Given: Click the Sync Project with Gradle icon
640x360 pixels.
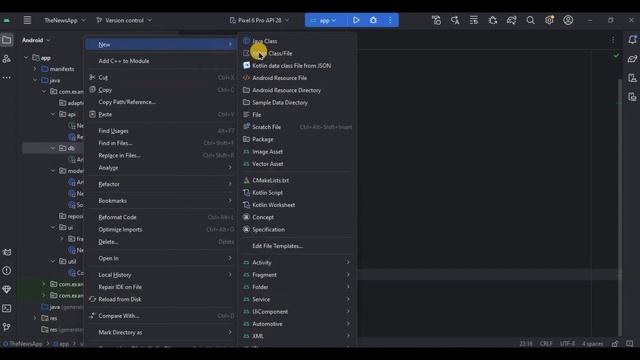Looking at the screenshot, I should [511, 20].
